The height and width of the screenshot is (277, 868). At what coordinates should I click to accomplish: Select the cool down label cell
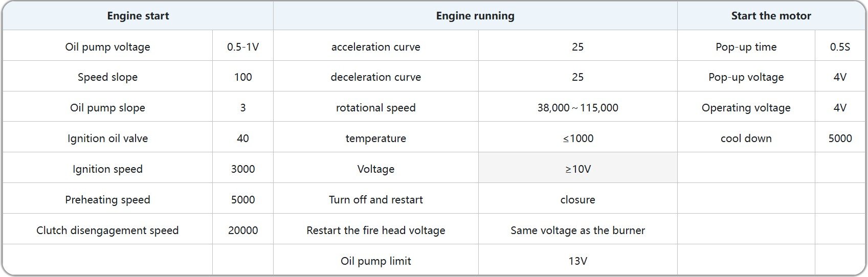746,138
